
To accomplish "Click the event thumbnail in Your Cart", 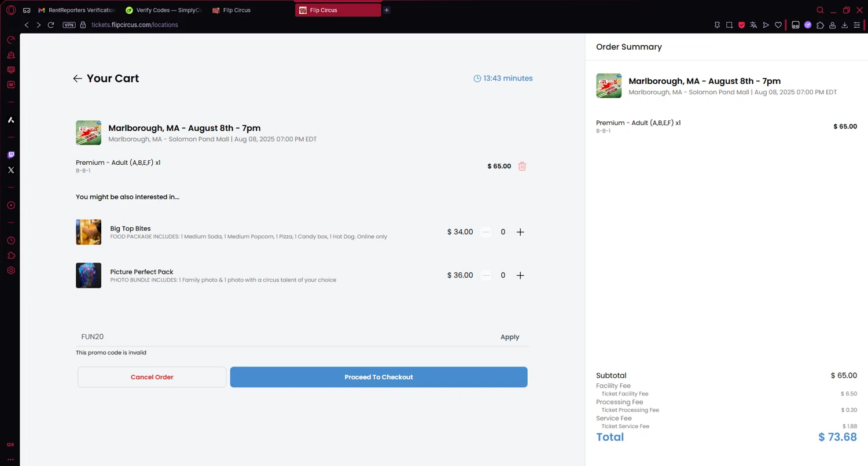I will point(89,132).
